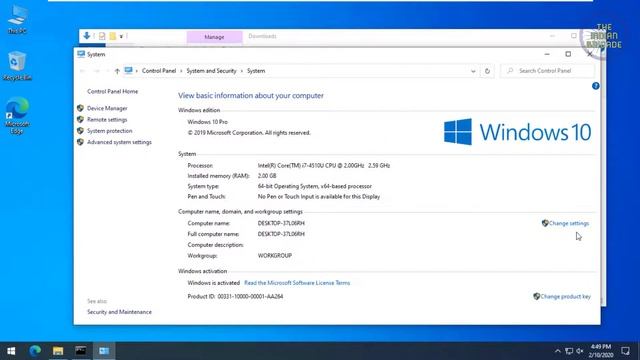Viewport: 640px width, 360px height.
Task: Open the command prompt taskbar icon
Action: point(81,351)
